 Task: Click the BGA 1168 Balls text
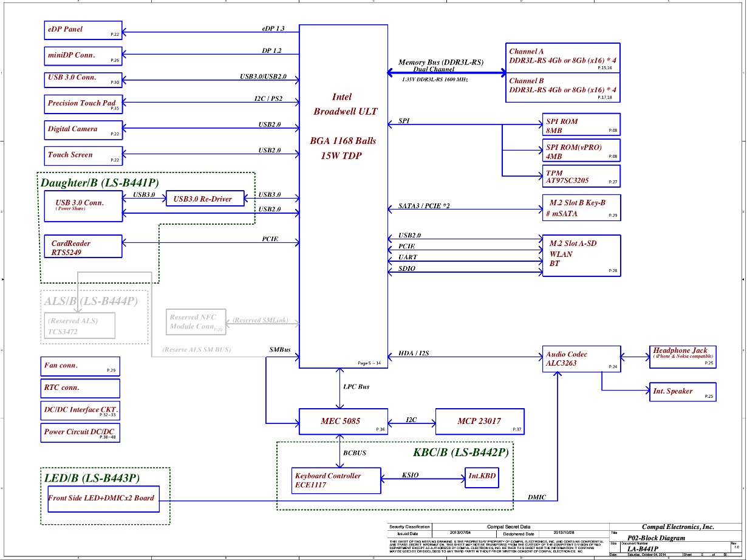343,141
